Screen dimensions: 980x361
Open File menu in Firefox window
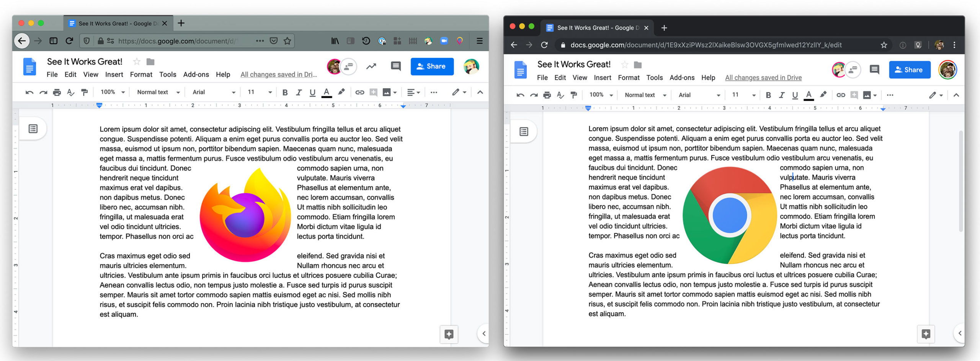pyautogui.click(x=52, y=74)
